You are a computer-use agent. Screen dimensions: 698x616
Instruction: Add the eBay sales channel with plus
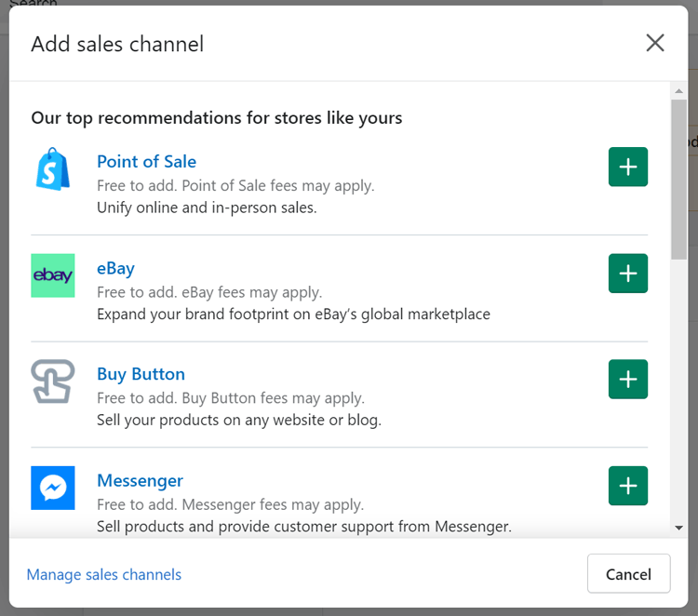627,274
